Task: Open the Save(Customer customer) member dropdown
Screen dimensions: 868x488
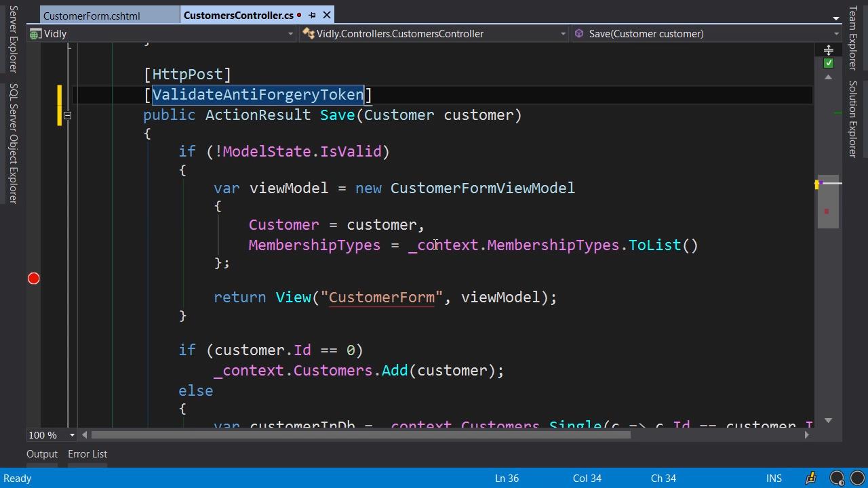Action: click(835, 34)
